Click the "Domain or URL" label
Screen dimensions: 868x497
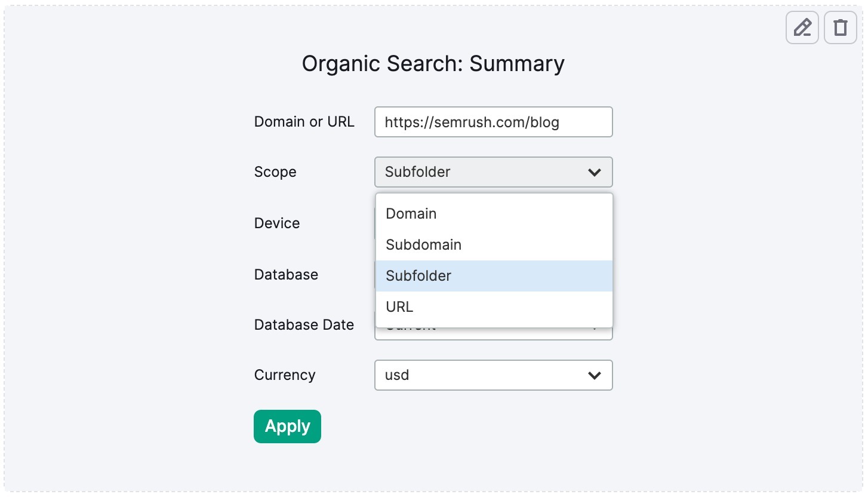click(x=304, y=122)
